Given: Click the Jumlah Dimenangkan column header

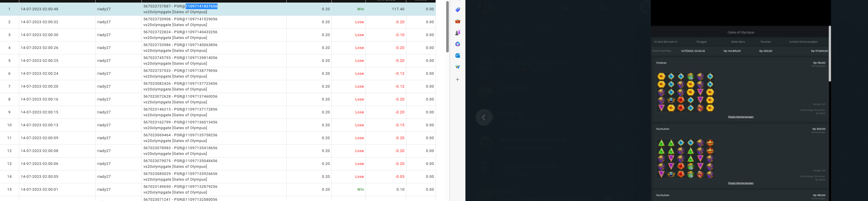Looking at the screenshot, I should tap(803, 42).
